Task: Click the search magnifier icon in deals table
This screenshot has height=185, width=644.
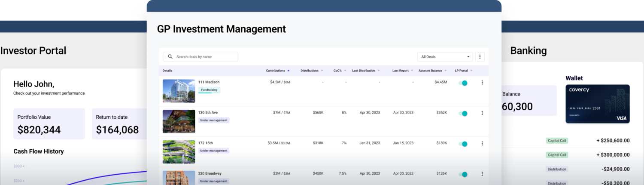Action: tap(170, 57)
